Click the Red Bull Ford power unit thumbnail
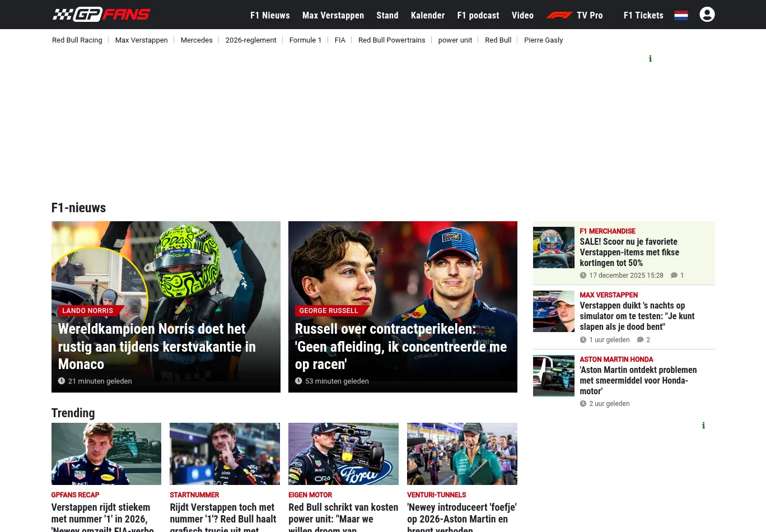The width and height of the screenshot is (766, 532). (x=343, y=454)
